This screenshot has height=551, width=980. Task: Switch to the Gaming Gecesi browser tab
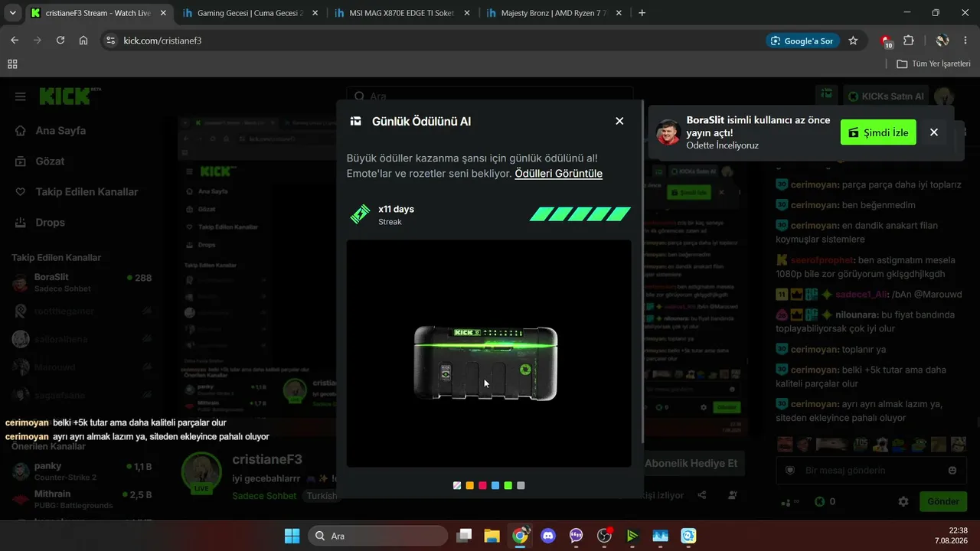251,13
